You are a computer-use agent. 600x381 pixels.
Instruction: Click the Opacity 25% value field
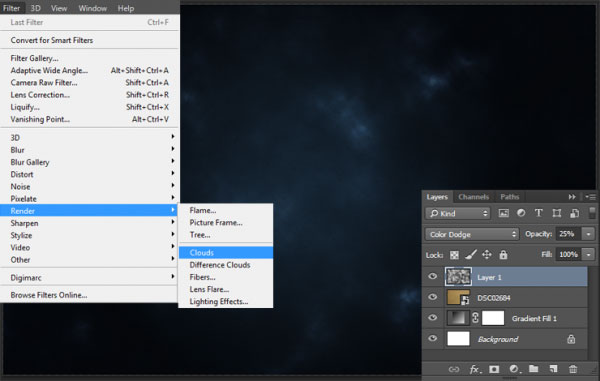(568, 234)
